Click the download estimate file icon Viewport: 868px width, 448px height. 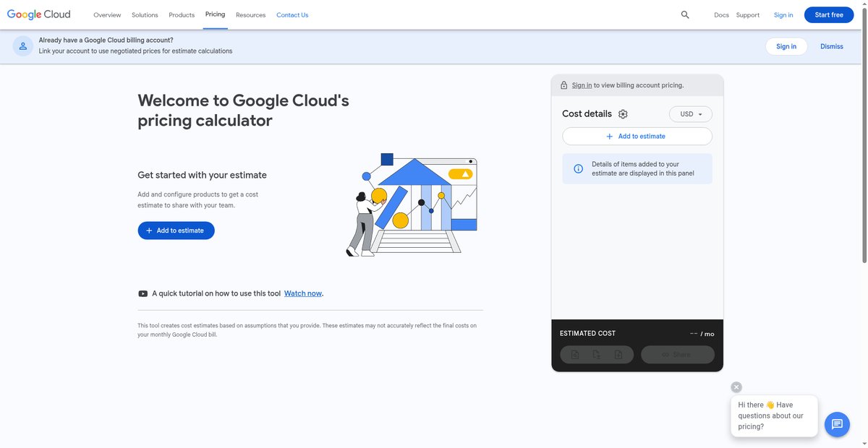tap(597, 355)
